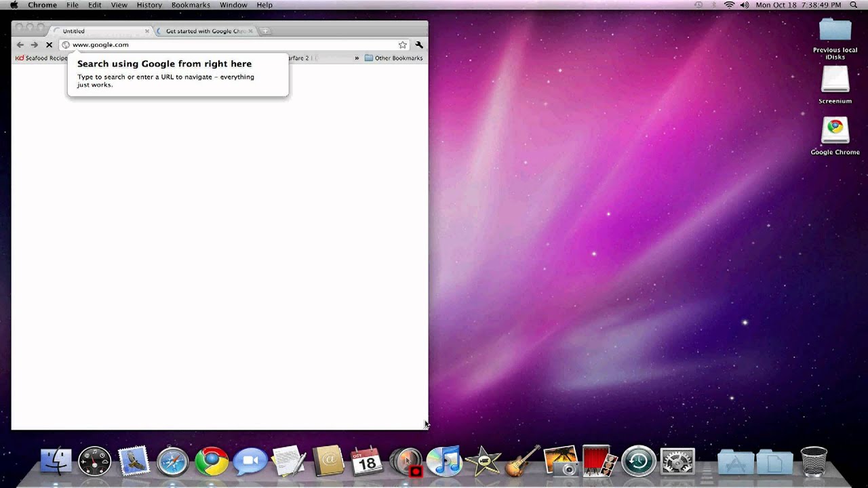The image size is (868, 488).
Task: Open the Other Bookmarks folder
Action: point(393,58)
